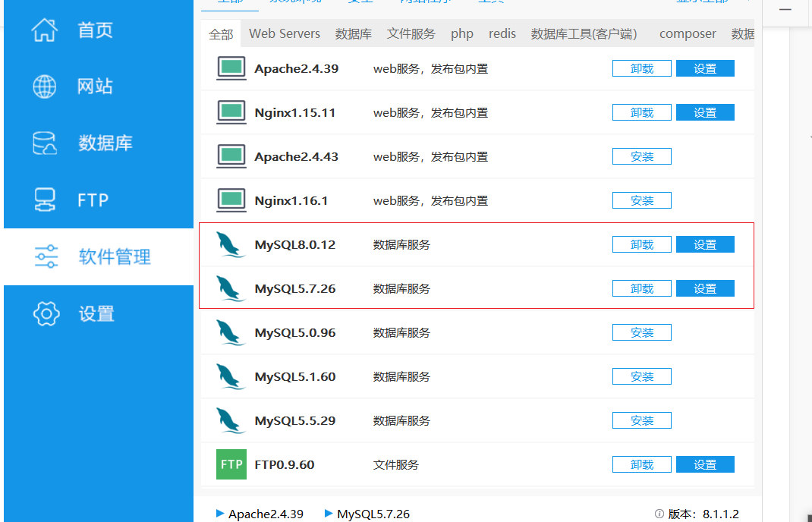The height and width of the screenshot is (522, 812).
Task: Open the 数据库 sidebar section
Action: 99,143
